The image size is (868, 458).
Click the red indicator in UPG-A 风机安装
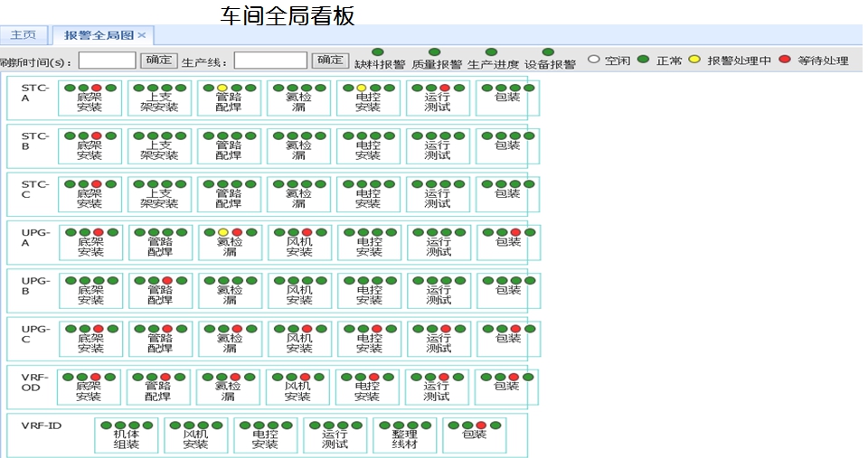pyautogui.click(x=307, y=232)
